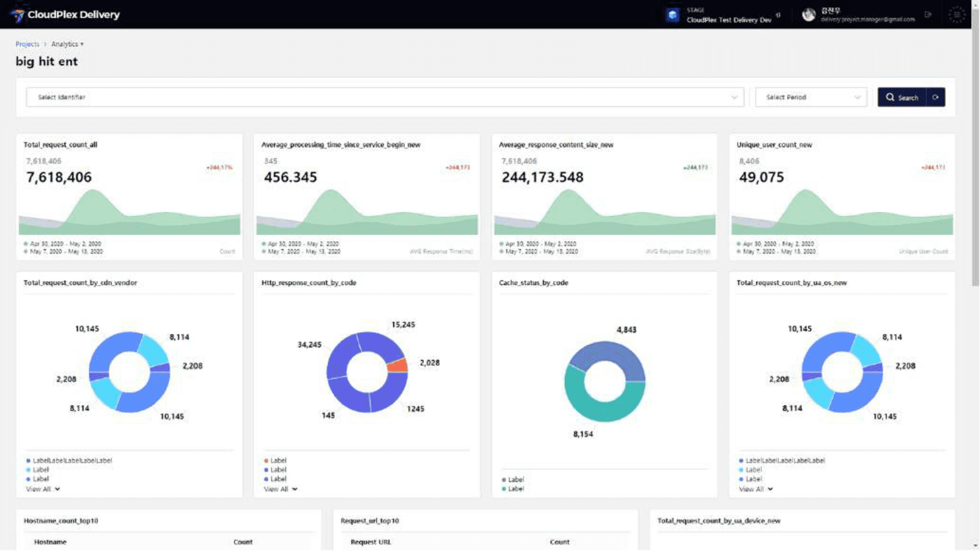Click the Request URL column header
The height and width of the screenshot is (551, 980).
[371, 542]
